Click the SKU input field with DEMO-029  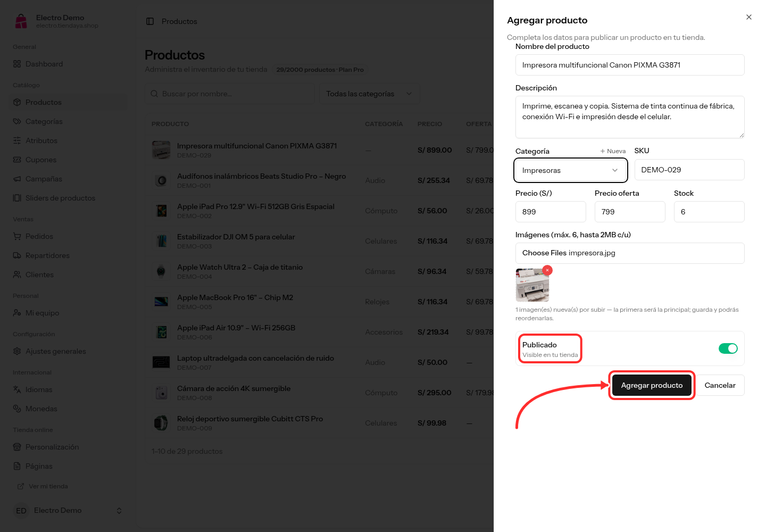pos(689,170)
